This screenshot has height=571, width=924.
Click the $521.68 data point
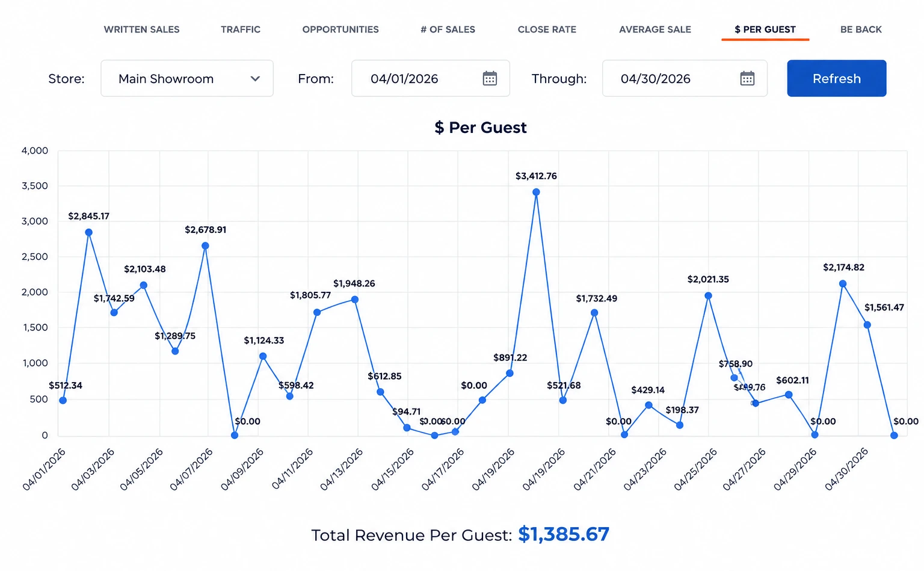click(563, 400)
